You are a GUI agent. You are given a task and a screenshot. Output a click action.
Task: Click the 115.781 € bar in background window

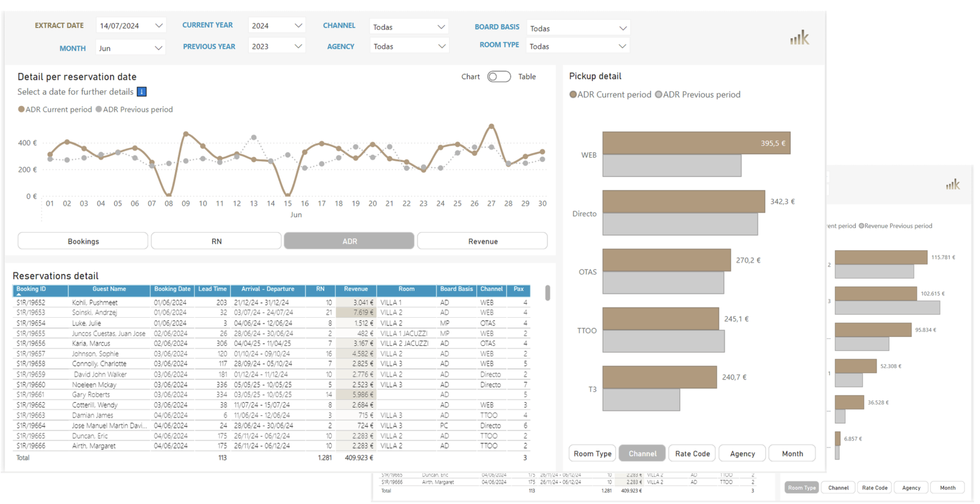tap(881, 257)
